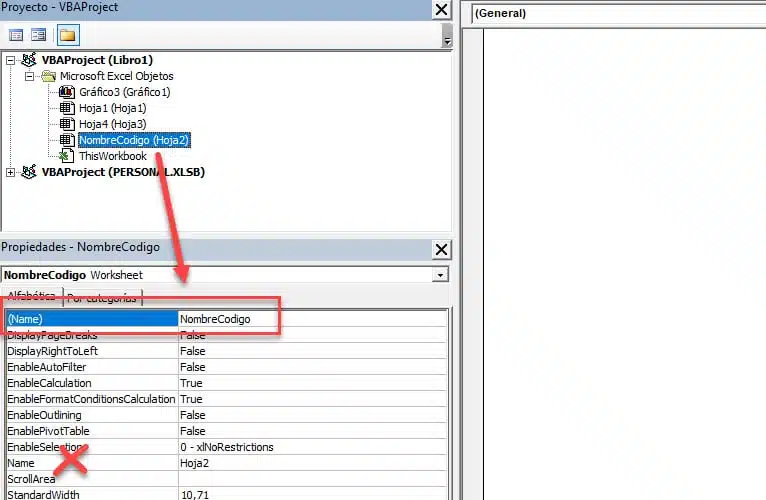
Task: Select the StandardWidth property
Action: coord(92,494)
